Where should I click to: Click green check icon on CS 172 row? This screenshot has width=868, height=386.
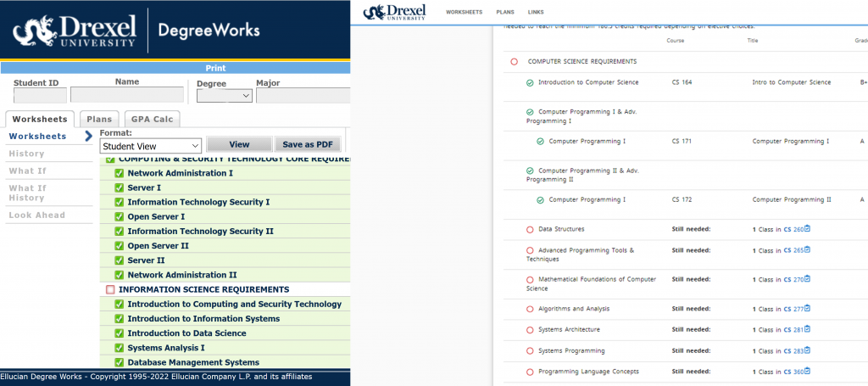[x=540, y=200]
